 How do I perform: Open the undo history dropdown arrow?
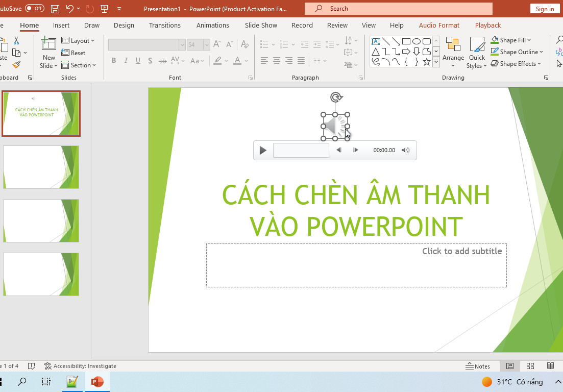[x=78, y=9]
